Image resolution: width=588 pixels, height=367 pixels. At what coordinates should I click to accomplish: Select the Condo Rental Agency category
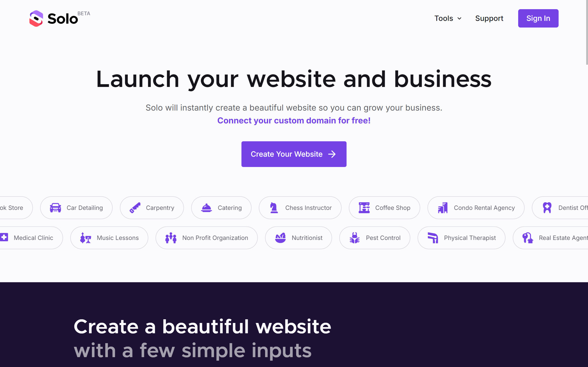pyautogui.click(x=475, y=207)
